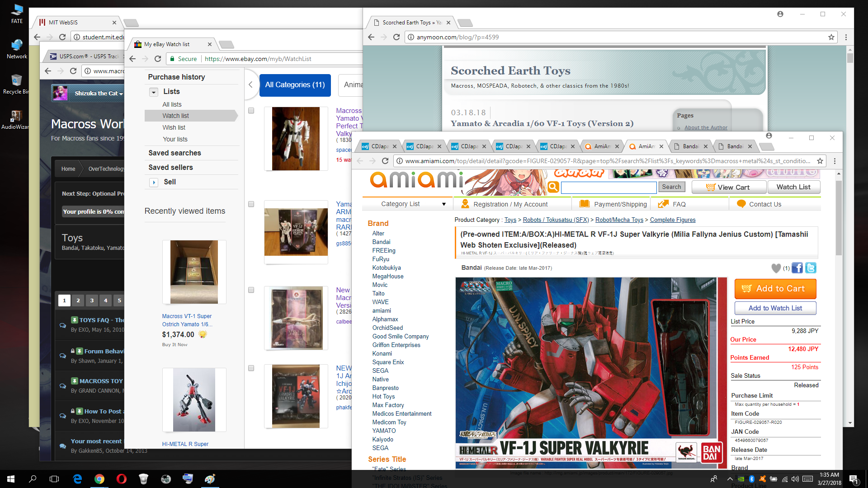Launch Opera from the taskbar
This screenshot has width=868, height=488.
[121, 479]
